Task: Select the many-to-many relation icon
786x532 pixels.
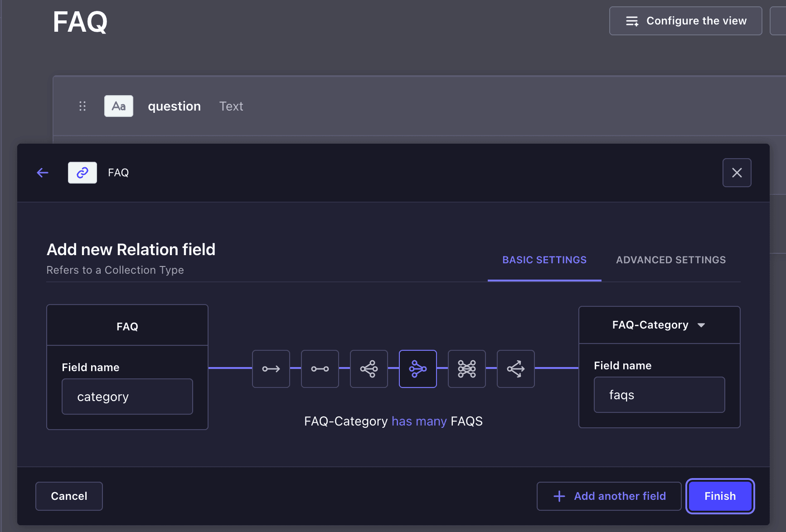Action: pos(467,369)
